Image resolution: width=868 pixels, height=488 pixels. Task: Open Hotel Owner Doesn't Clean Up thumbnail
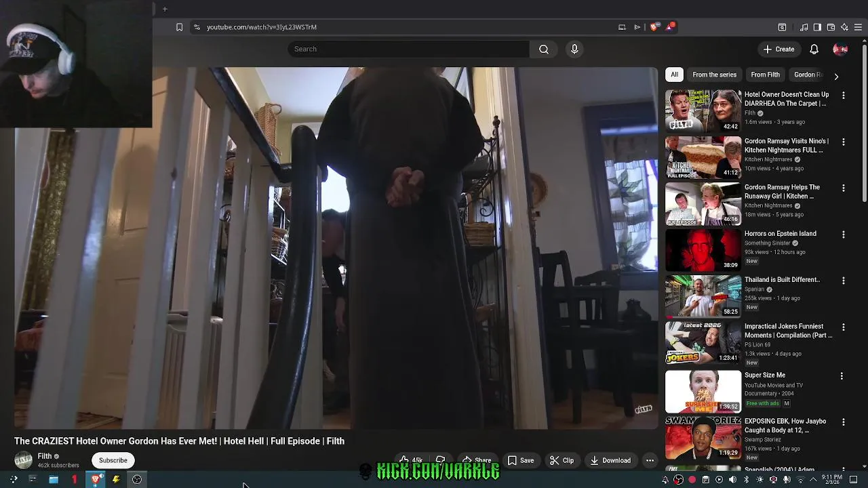(x=703, y=110)
